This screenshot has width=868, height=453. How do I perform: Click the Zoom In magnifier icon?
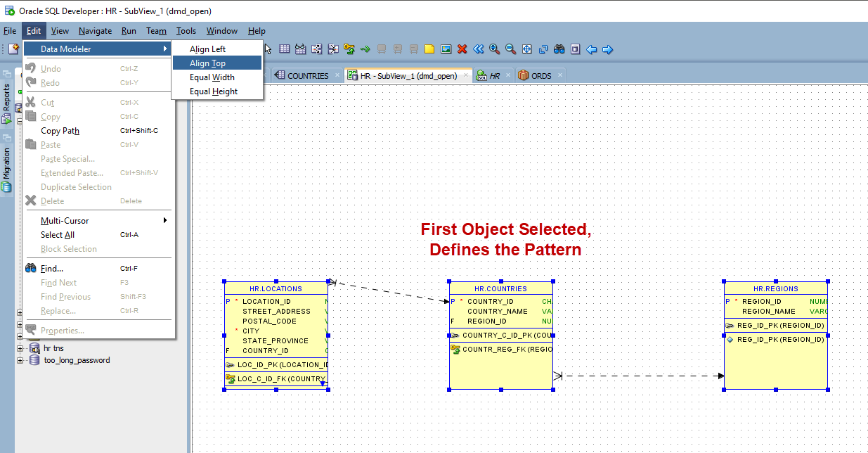click(x=494, y=49)
